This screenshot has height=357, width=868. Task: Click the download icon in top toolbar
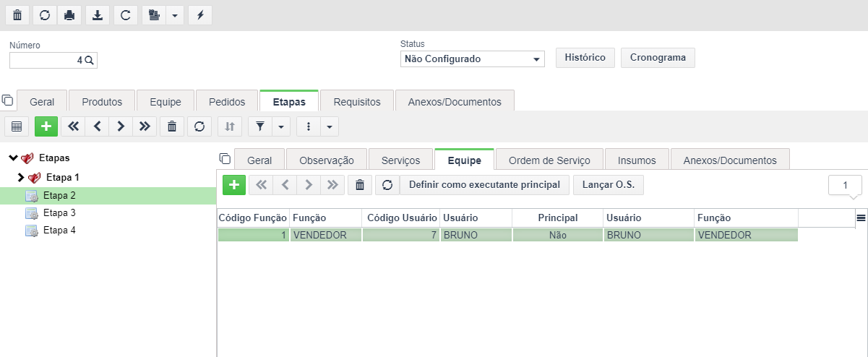(98, 15)
